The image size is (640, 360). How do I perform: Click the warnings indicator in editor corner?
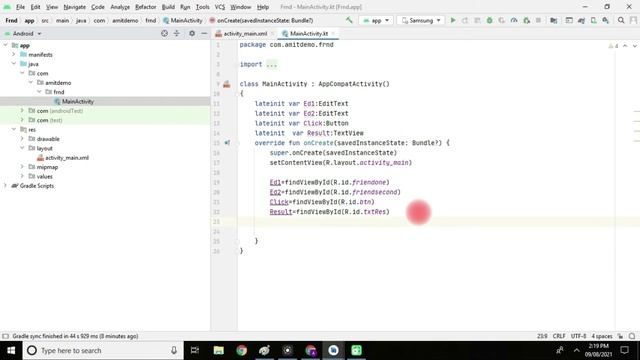tap(613, 46)
